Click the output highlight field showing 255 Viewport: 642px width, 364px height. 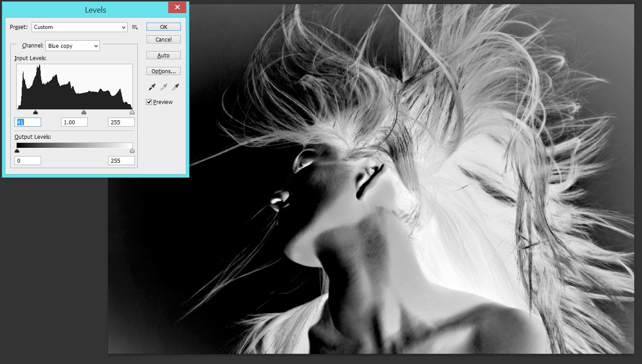point(121,161)
